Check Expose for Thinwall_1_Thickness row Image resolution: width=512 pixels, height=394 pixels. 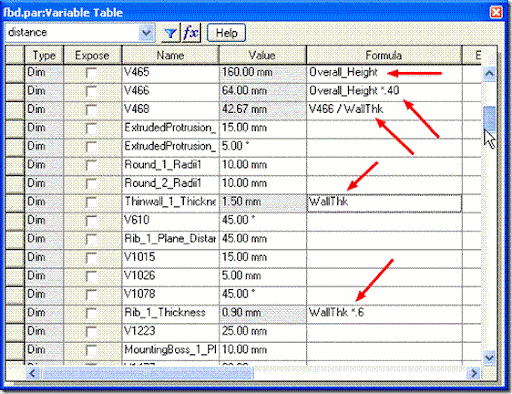click(91, 202)
